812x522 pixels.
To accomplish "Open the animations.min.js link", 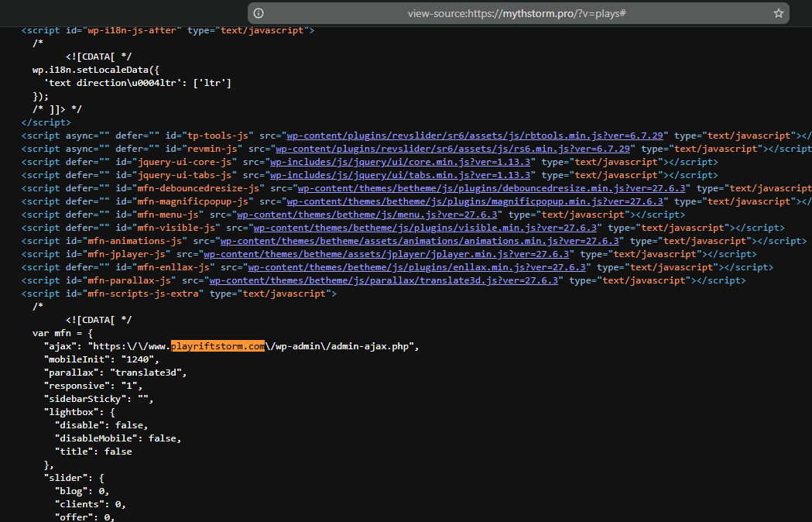I will pos(420,241).
